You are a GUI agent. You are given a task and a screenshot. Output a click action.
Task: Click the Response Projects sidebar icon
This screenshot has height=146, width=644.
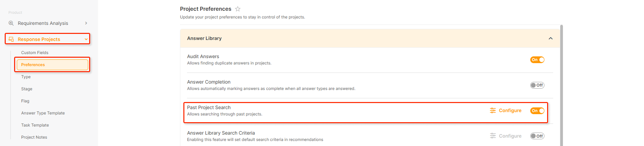[11, 39]
